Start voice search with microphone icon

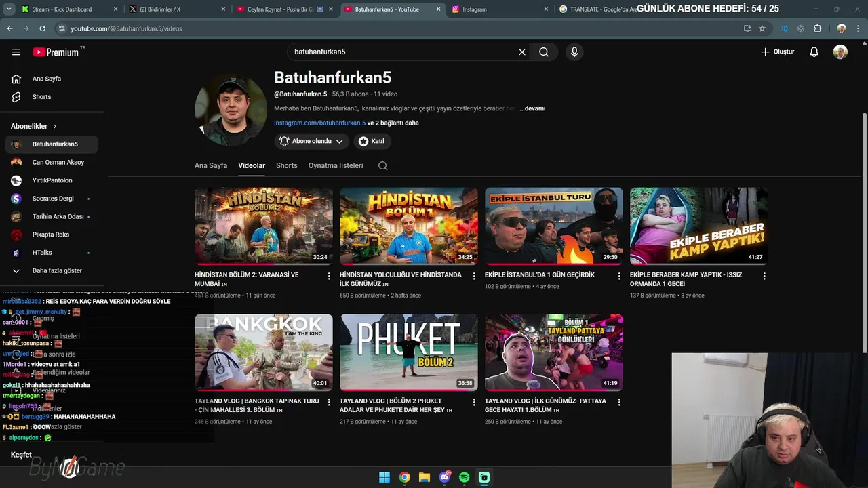(574, 52)
